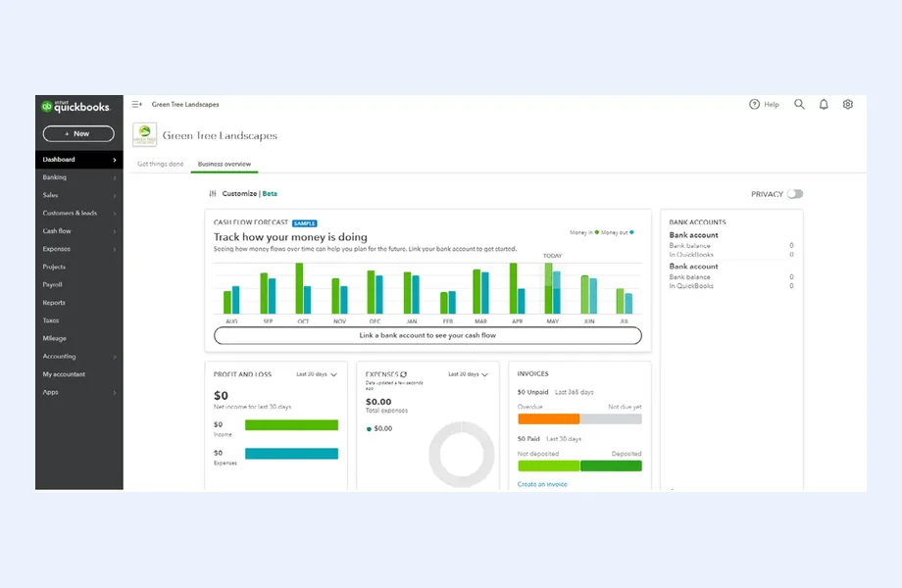This screenshot has height=588, width=902.
Task: Expand the Expenses sidebar submenu chevron
Action: pos(115,250)
